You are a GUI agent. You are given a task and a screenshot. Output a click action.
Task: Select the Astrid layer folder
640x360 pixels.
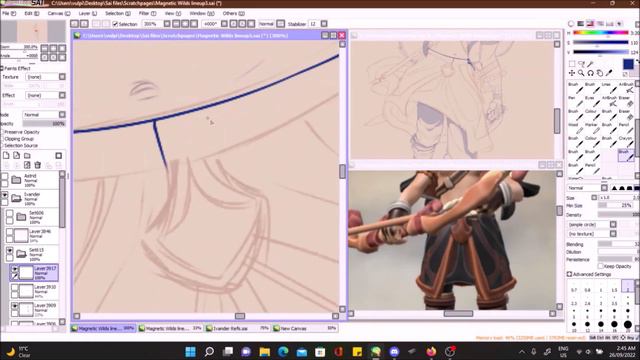34,180
